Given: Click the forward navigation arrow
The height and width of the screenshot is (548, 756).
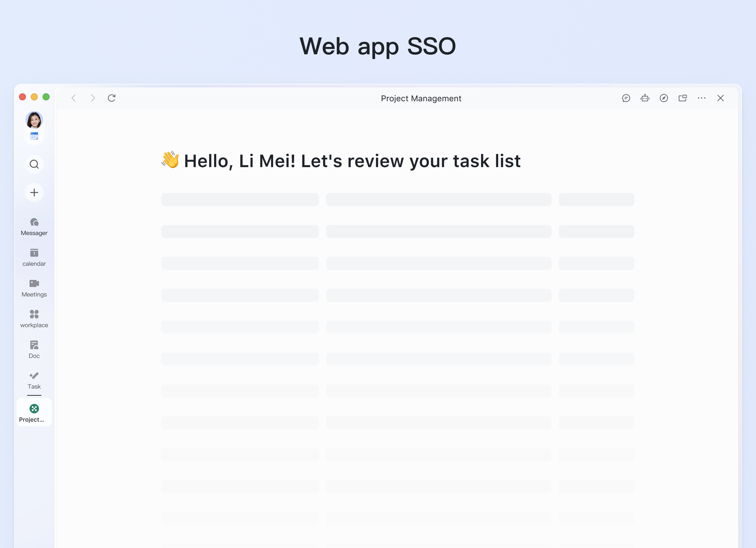Looking at the screenshot, I should click(x=93, y=98).
